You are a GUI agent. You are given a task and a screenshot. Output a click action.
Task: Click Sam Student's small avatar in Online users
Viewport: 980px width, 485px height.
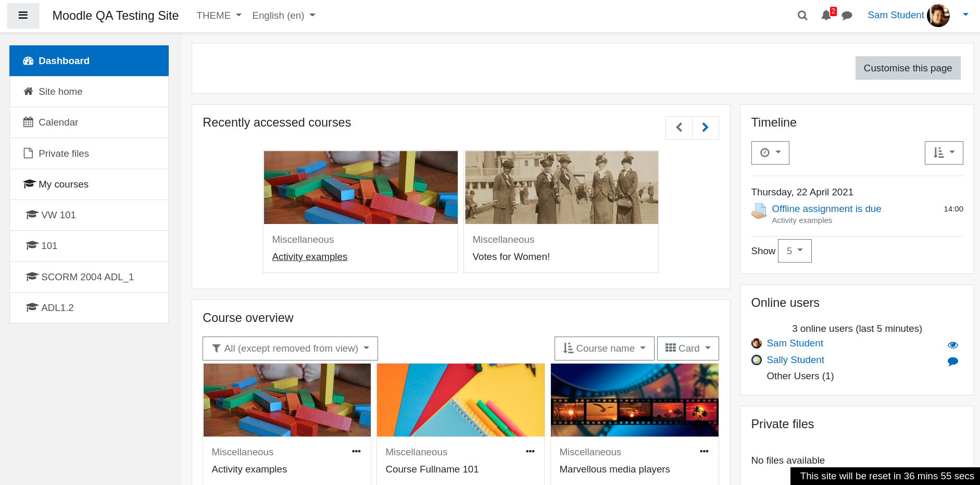click(x=757, y=343)
